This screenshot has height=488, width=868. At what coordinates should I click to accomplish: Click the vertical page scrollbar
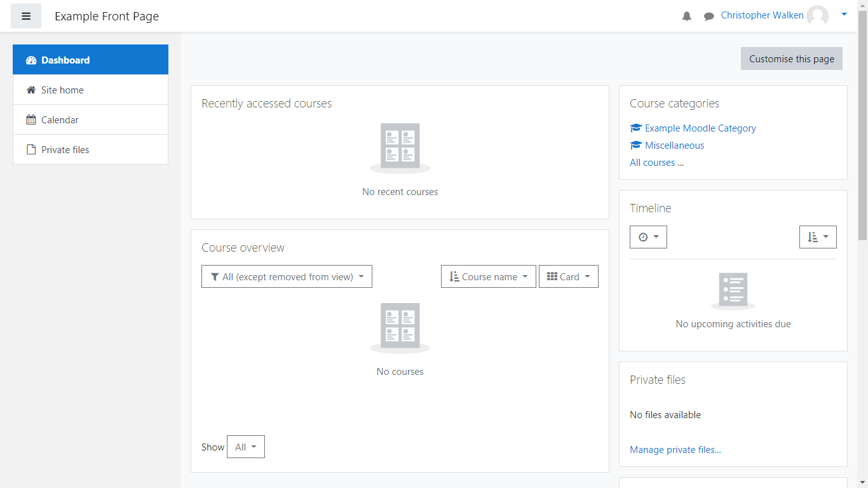pyautogui.click(x=862, y=127)
